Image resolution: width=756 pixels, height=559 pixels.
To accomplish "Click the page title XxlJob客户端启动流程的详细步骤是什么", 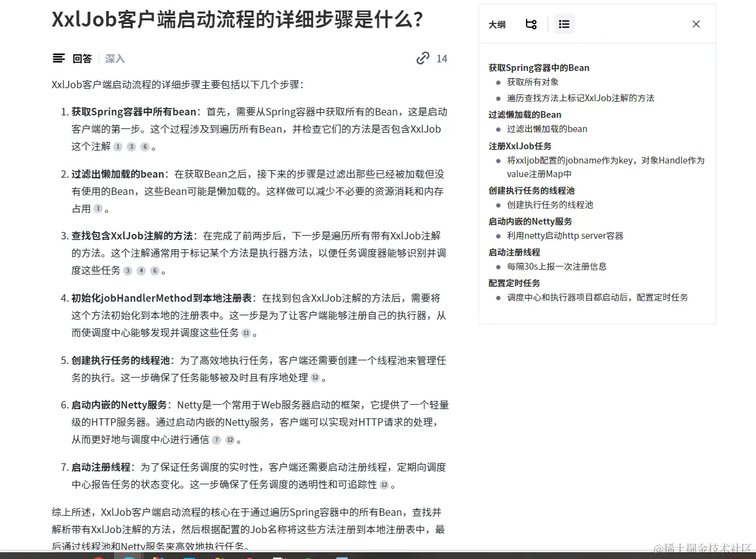I will pos(237,20).
